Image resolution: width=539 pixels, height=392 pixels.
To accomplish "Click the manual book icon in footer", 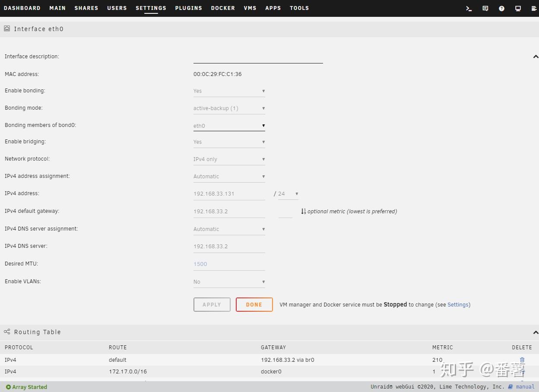I will point(510,387).
